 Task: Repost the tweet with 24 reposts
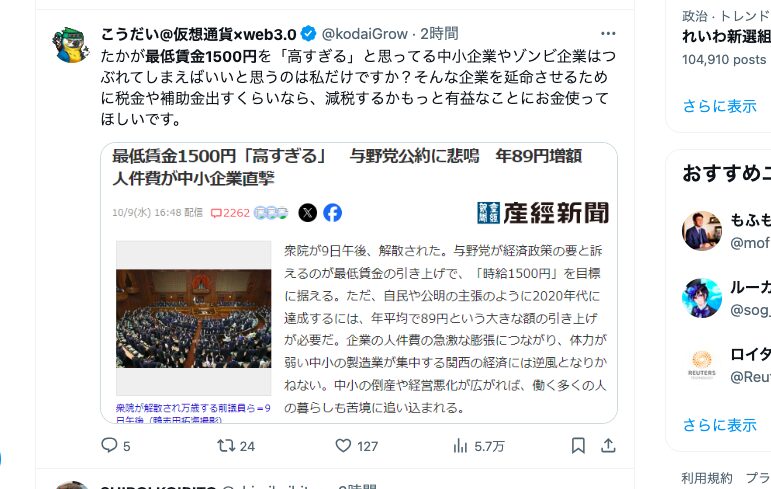226,446
